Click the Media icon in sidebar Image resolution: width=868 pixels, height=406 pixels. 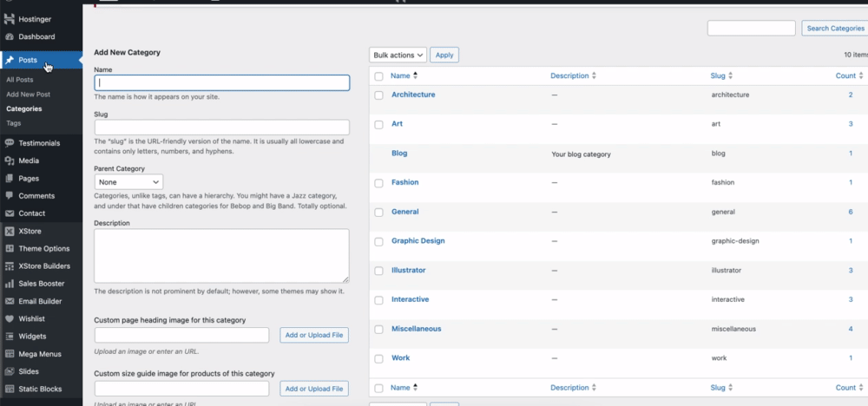pyautogui.click(x=9, y=160)
